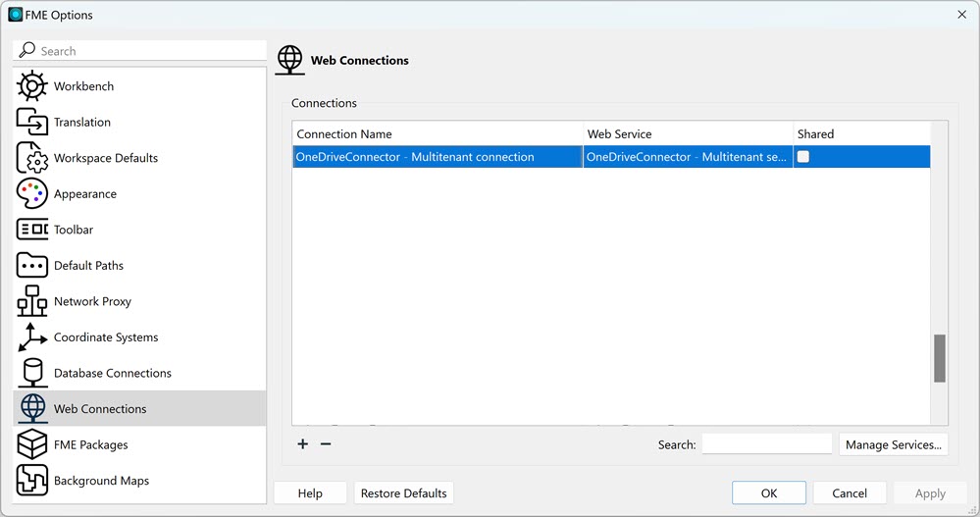Open Coordinate Systems label
Viewport: 980px width, 517px height.
[106, 336]
